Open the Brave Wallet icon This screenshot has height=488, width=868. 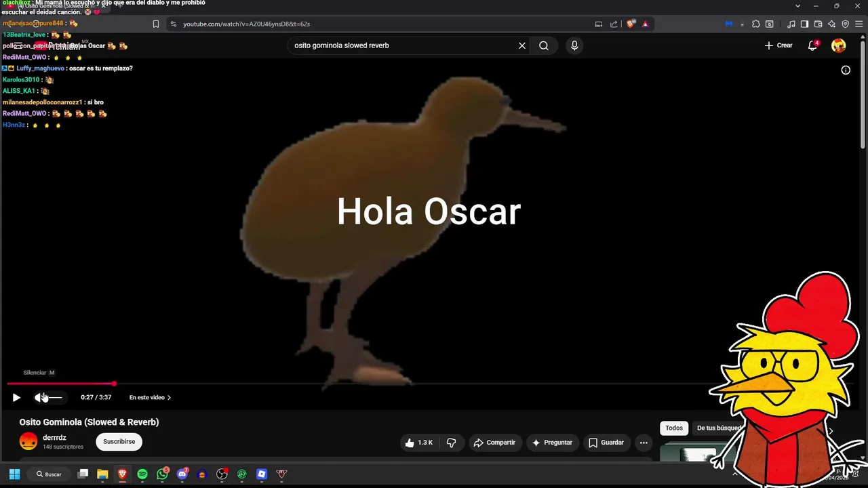pos(818,24)
